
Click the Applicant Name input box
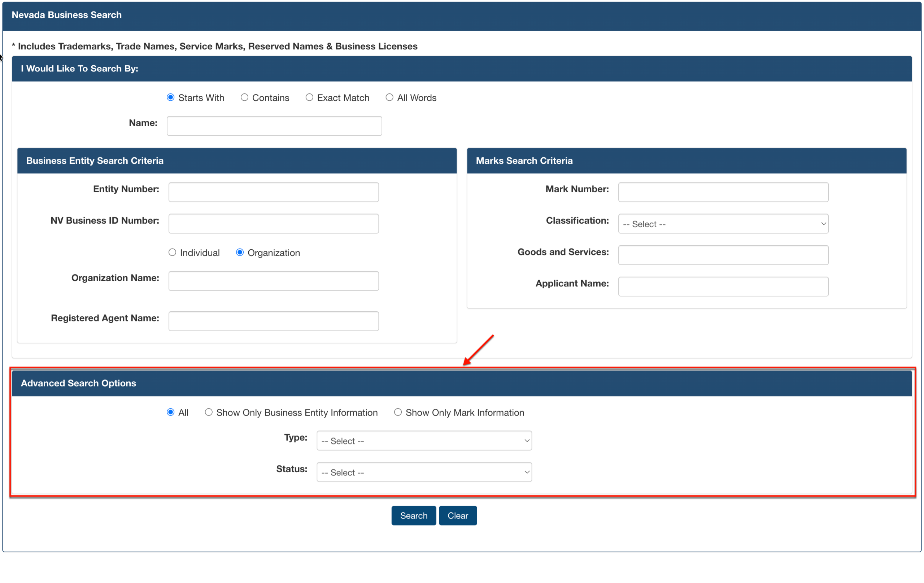tap(723, 286)
